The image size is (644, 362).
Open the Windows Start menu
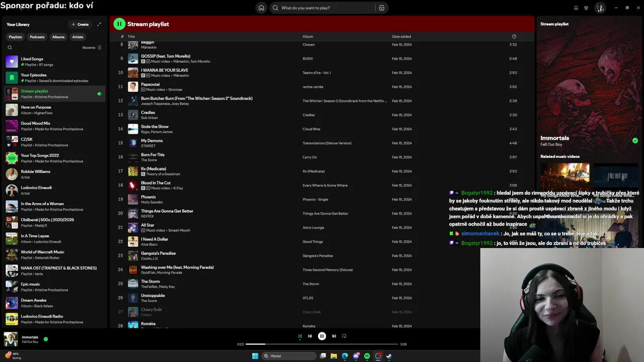click(255, 356)
